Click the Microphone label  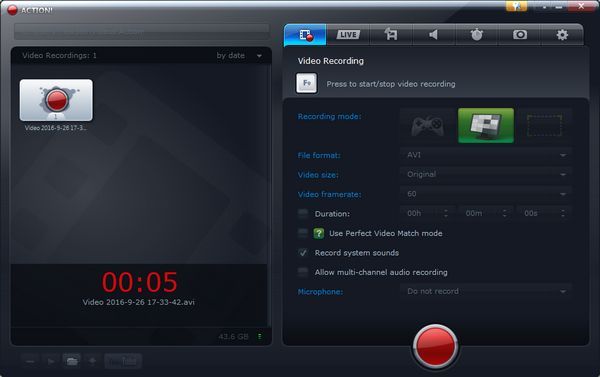click(x=320, y=292)
